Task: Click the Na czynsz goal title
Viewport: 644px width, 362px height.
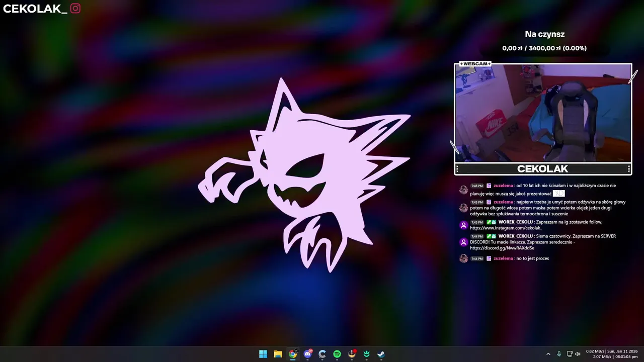Action: coord(544,34)
